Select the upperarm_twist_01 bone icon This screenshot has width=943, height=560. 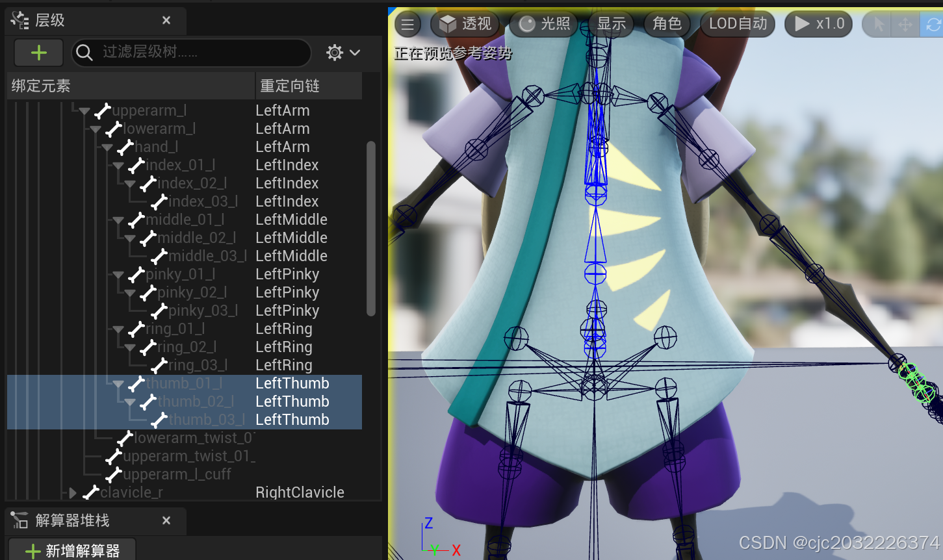(114, 457)
